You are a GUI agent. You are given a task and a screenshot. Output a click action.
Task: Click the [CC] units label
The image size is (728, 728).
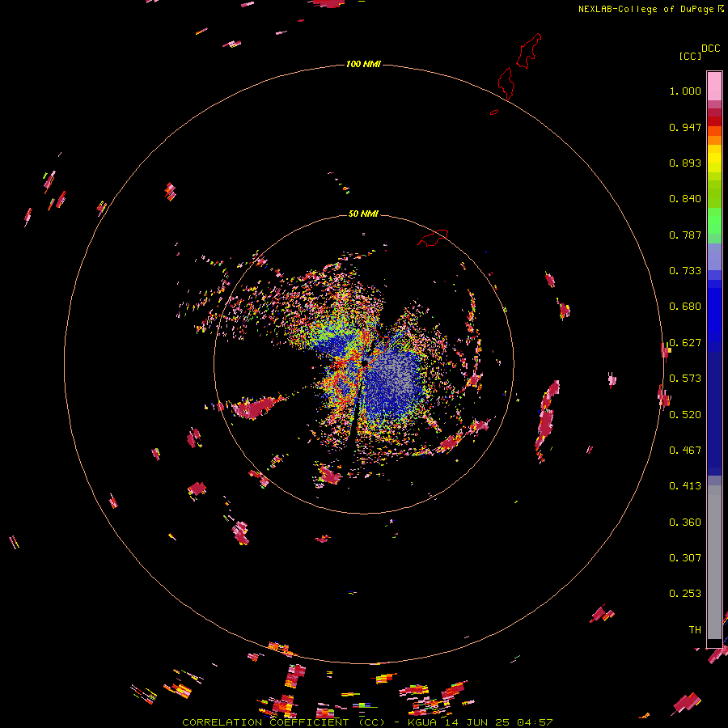pyautogui.click(x=690, y=56)
